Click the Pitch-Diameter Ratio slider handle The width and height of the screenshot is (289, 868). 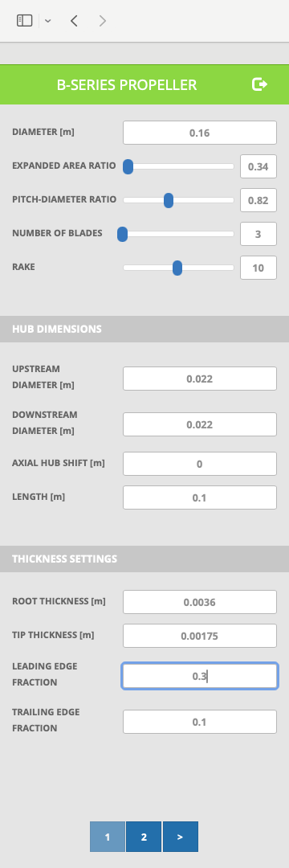coord(169,200)
